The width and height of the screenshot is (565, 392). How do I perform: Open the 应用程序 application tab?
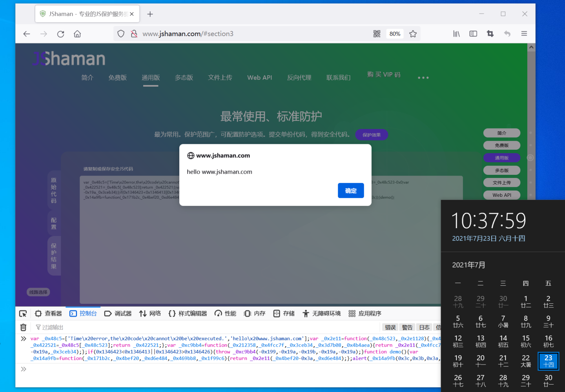(x=365, y=314)
